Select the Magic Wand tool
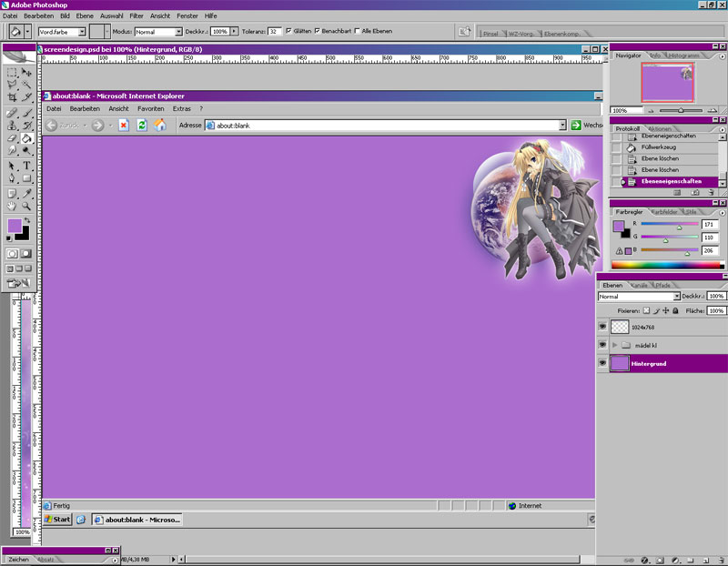Viewport: 728px width, 566px height. click(27, 85)
